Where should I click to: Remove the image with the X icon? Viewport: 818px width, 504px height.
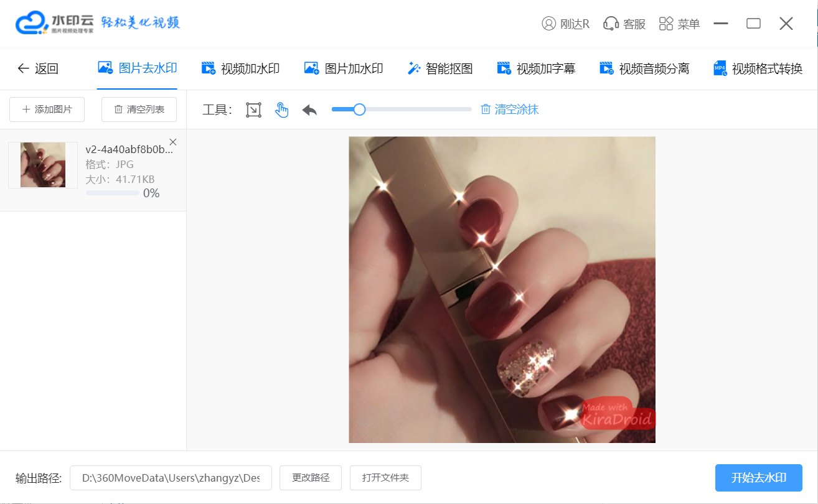(173, 141)
